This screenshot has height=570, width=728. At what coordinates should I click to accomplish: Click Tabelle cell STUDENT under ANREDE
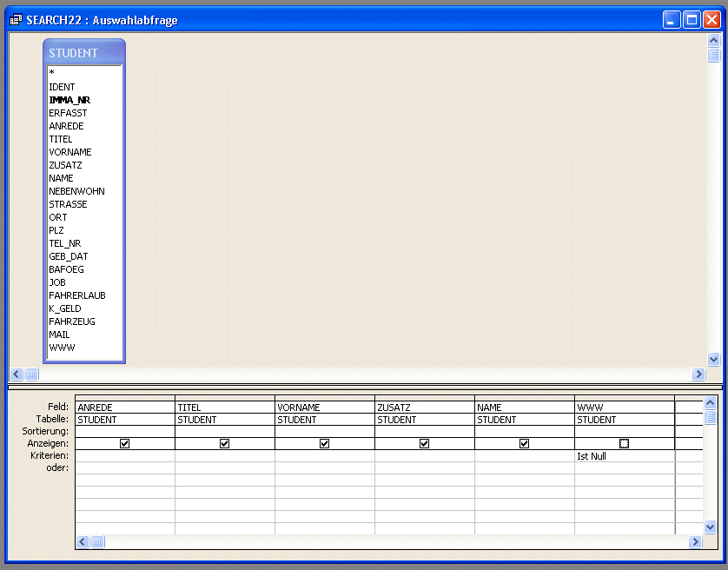click(125, 420)
